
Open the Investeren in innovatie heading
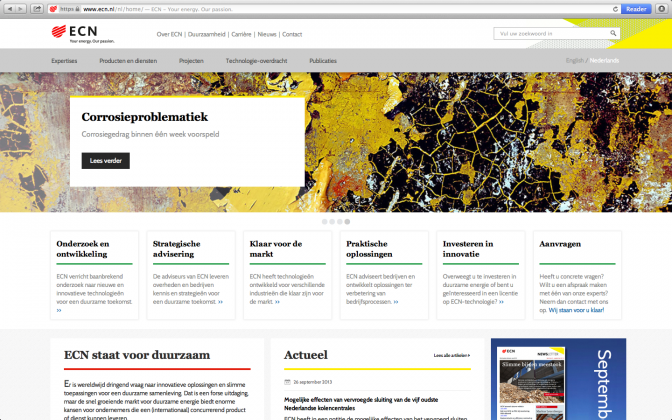point(468,249)
